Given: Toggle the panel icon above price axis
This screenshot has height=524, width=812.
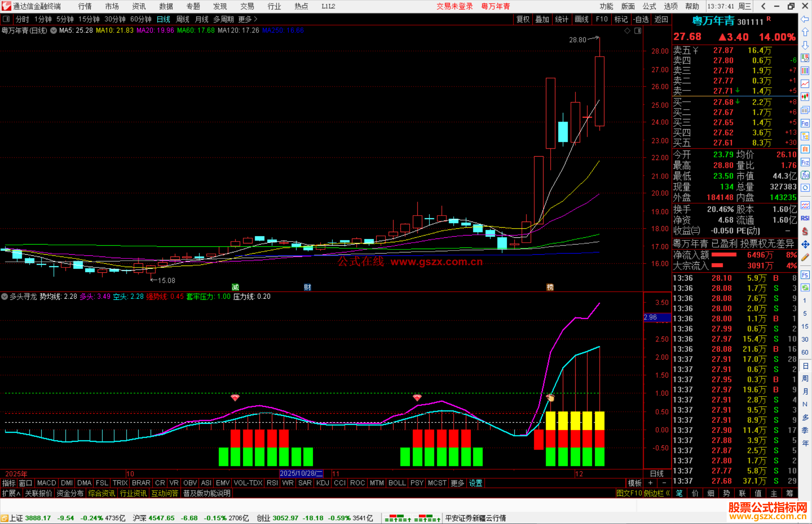Looking at the screenshot, I should pos(638,31).
